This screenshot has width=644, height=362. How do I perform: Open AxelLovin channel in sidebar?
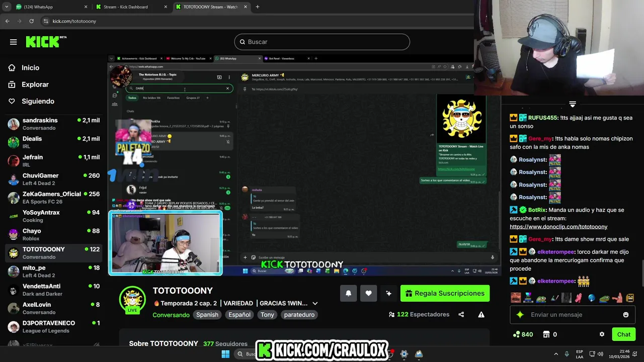pyautogui.click(x=53, y=308)
